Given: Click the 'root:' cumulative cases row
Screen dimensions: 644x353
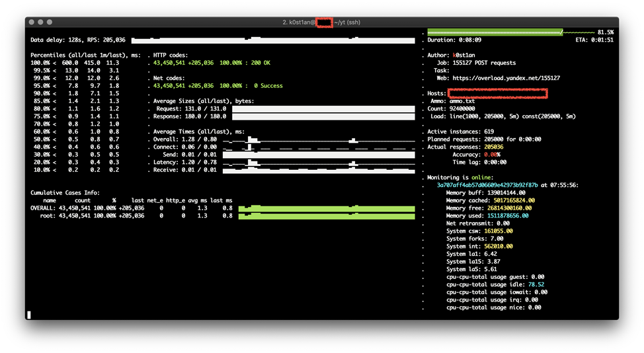Looking at the screenshot, I should pyautogui.click(x=136, y=216).
